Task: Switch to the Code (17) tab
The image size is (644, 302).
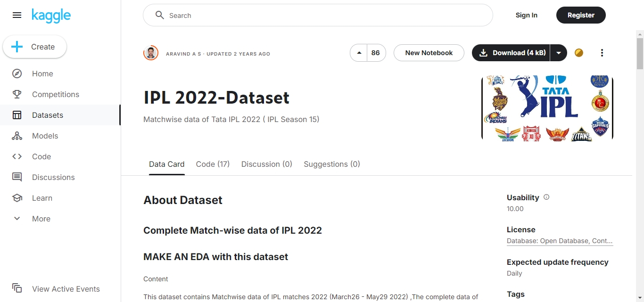Action: coord(213,164)
